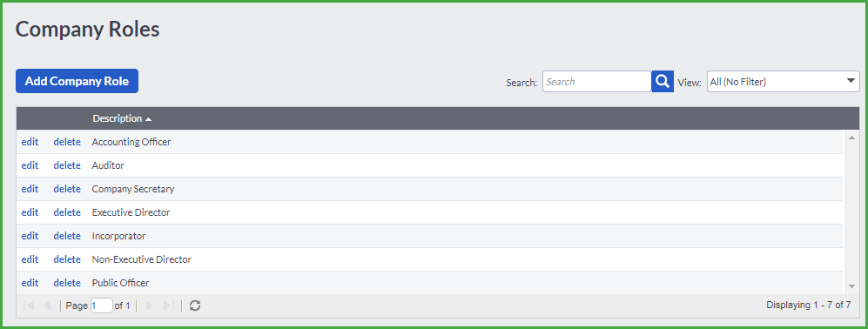
Task: Go to last page arrow icon
Action: (x=169, y=305)
